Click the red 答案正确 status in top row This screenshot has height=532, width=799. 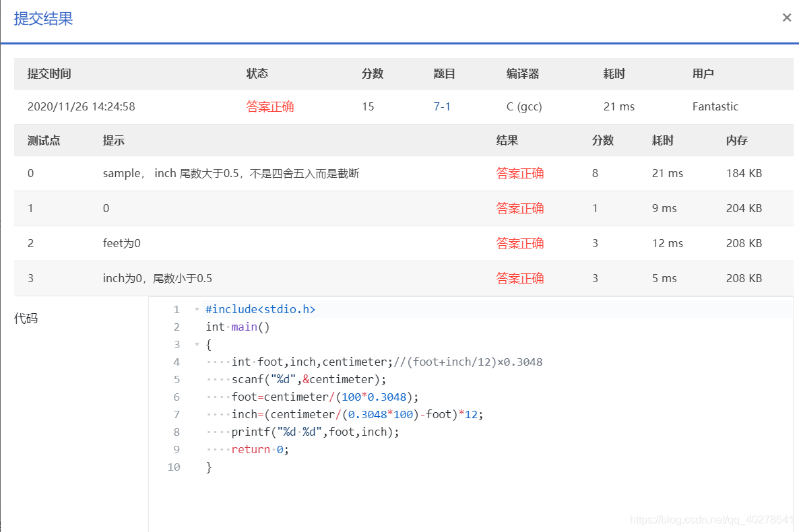pos(270,106)
